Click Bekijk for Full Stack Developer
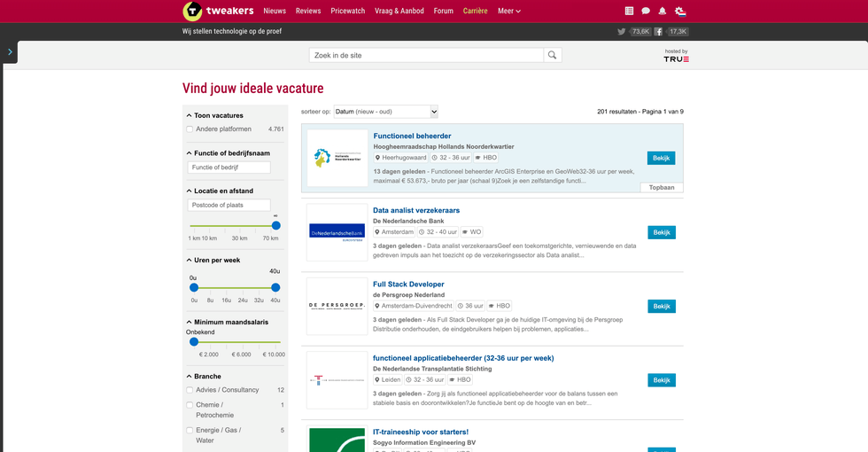Screen dimensions: 868x452 tap(662, 307)
